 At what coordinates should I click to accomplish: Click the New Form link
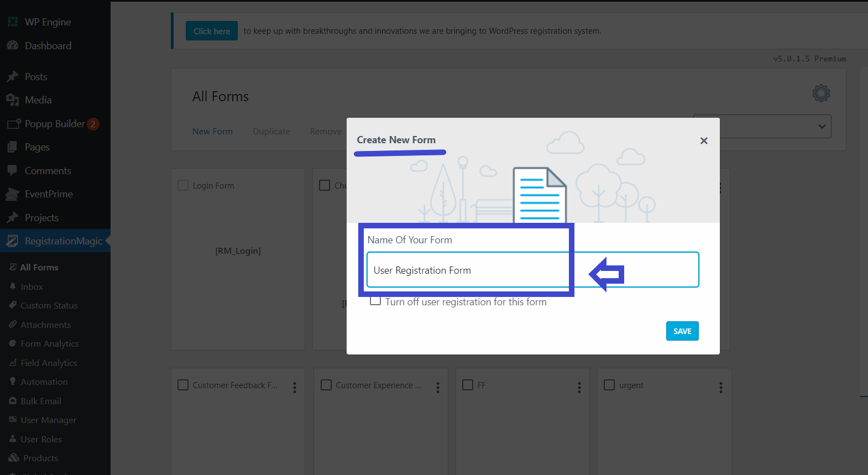coord(212,131)
